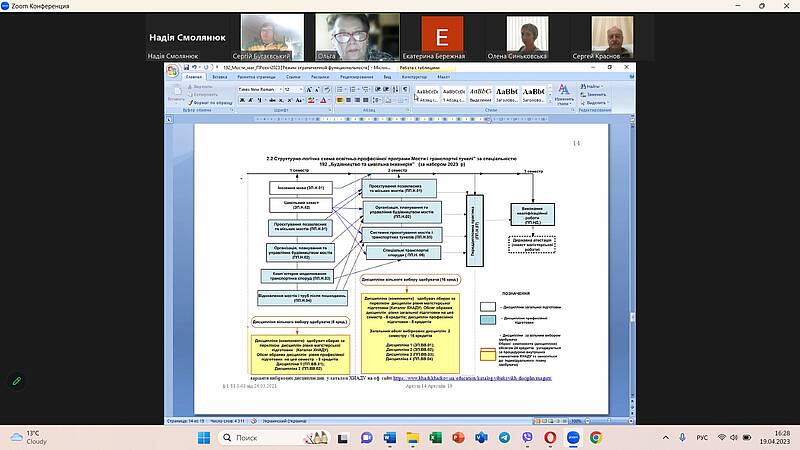Toggle bold formatting in the ribbon
The height and width of the screenshot is (450, 800).
pos(241,102)
